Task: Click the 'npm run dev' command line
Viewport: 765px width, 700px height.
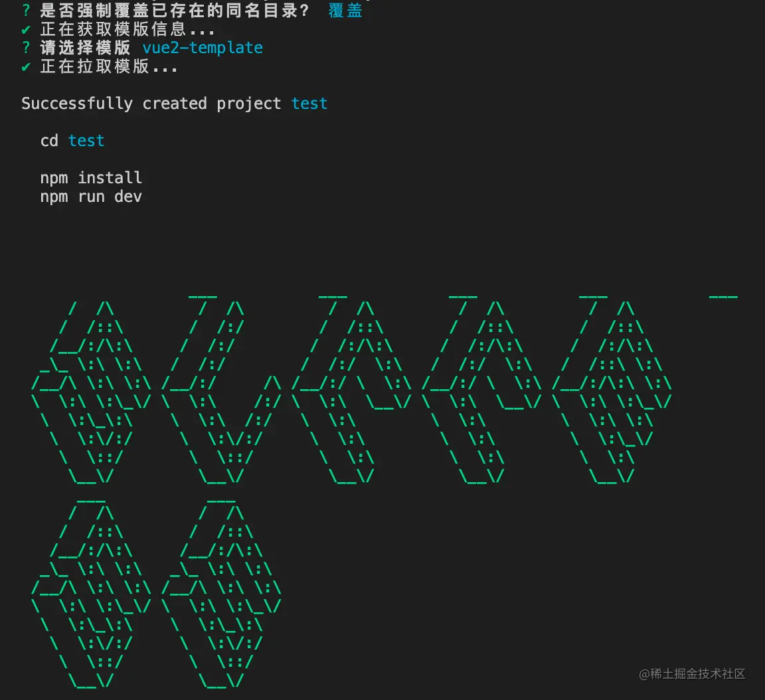Action: 91,197
